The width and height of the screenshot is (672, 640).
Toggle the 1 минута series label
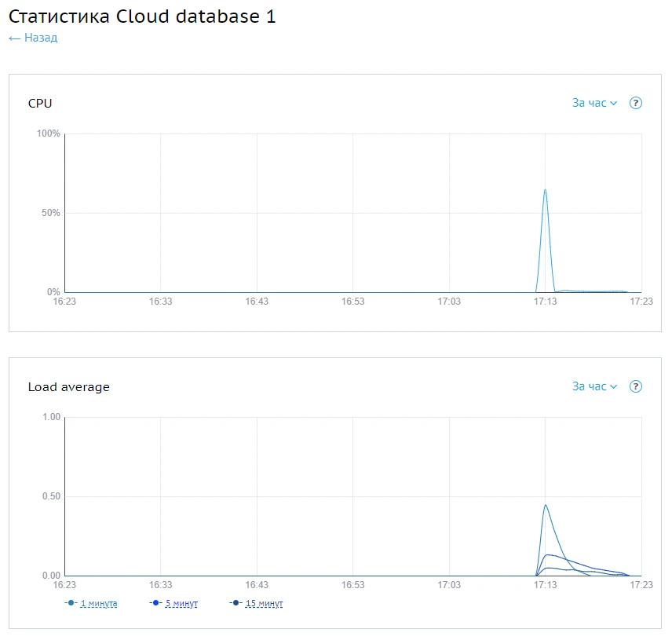point(99,604)
